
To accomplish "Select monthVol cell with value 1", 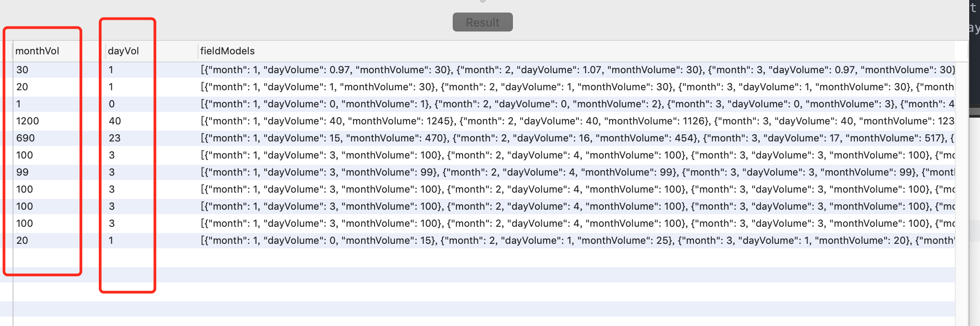I will pyautogui.click(x=58, y=104).
